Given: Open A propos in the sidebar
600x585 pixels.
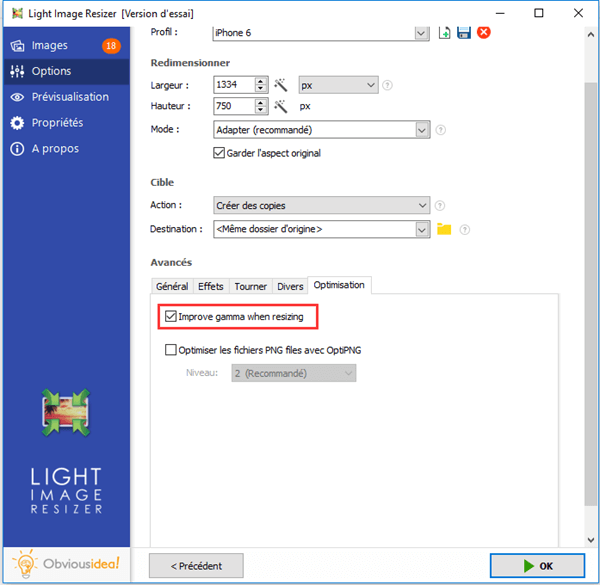Looking at the screenshot, I should pyautogui.click(x=66, y=148).
